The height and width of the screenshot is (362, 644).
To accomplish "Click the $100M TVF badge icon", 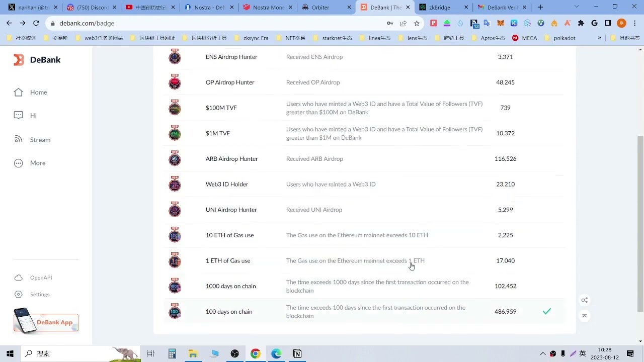I will click(175, 108).
